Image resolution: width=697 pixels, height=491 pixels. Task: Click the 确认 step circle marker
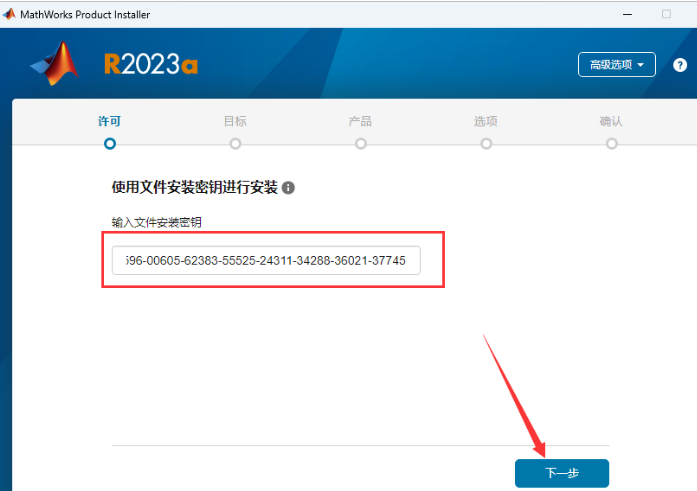pos(612,144)
